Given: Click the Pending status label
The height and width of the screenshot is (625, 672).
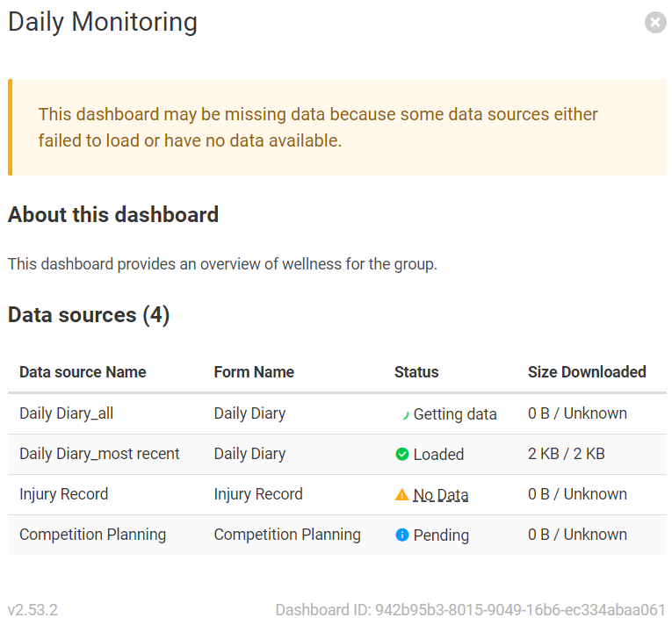Looking at the screenshot, I should pyautogui.click(x=441, y=535).
